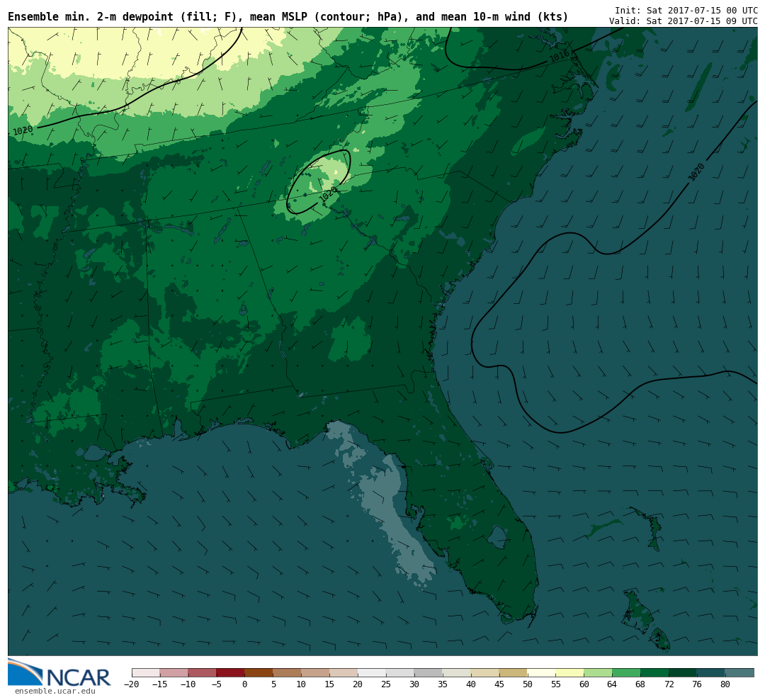Click the 64 colorbar tick label
Screen dimensions: 765x700
[613, 684]
